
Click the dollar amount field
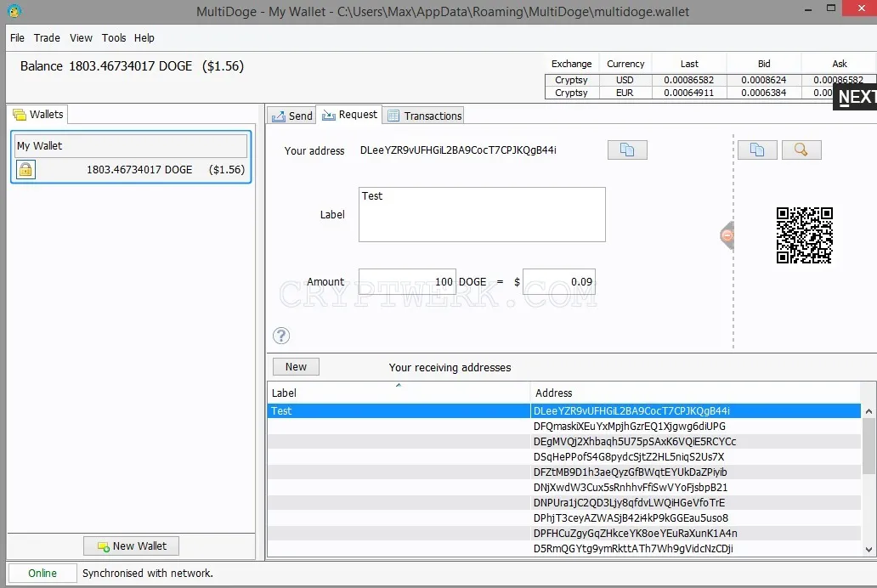pos(559,282)
